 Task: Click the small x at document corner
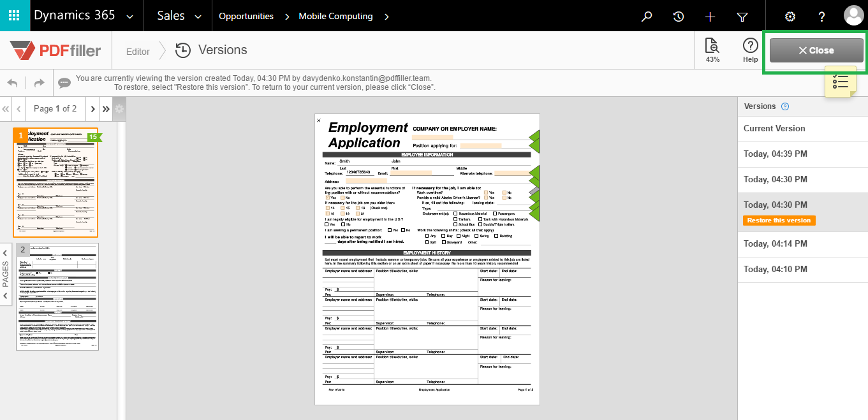[319, 120]
